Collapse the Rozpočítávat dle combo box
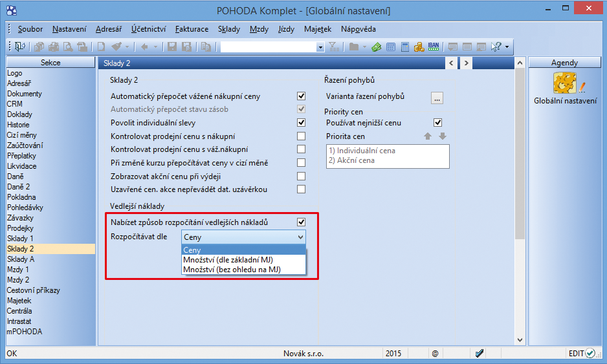Viewport: 607px width, 364px height. click(300, 237)
